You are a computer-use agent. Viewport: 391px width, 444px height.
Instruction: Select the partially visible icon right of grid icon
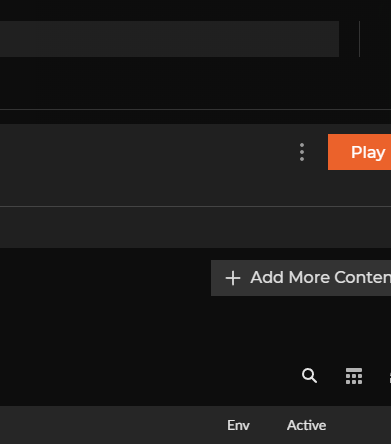pyautogui.click(x=390, y=377)
